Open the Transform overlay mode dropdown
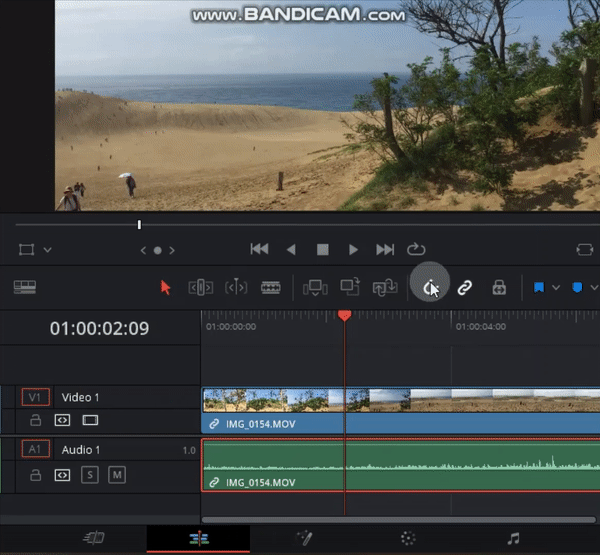 tap(47, 250)
